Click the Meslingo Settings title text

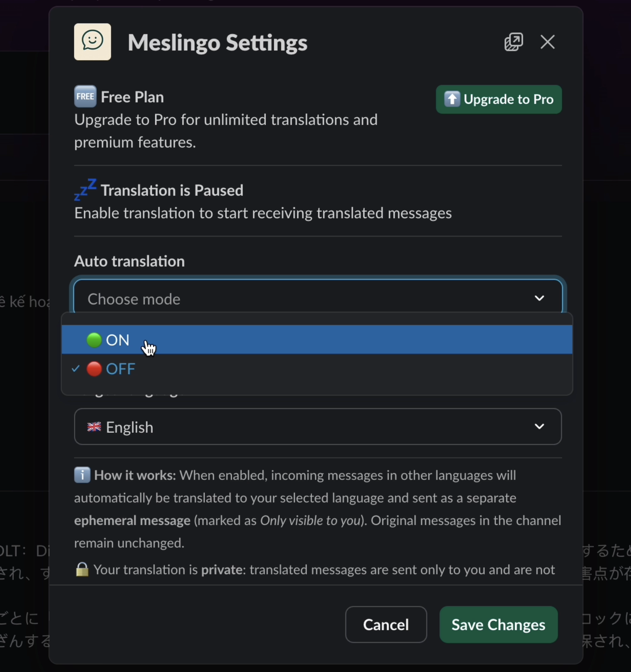tap(217, 43)
